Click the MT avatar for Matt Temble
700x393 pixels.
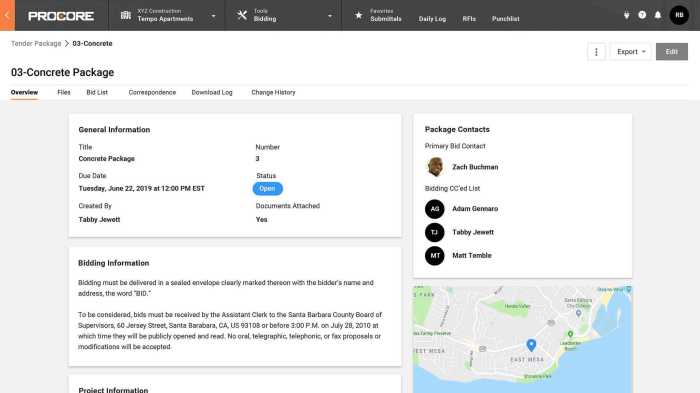(435, 255)
